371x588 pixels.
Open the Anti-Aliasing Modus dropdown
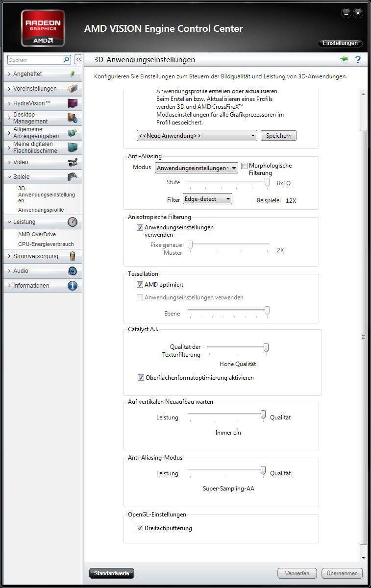[197, 168]
